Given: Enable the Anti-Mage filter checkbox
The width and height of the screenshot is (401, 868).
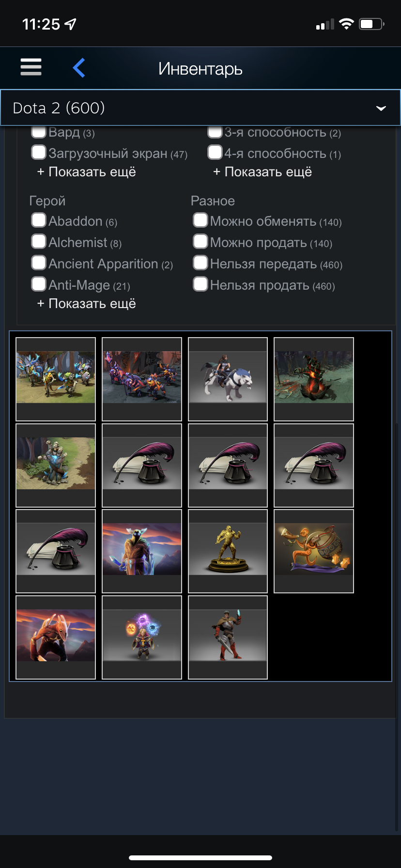Looking at the screenshot, I should click(x=39, y=284).
